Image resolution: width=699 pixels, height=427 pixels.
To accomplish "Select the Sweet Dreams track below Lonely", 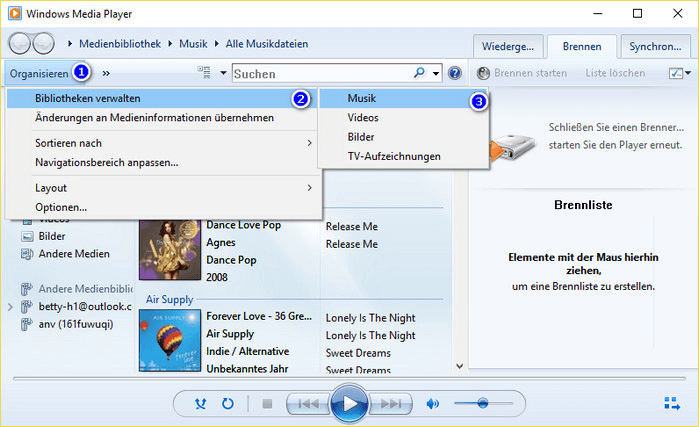I will [x=358, y=353].
